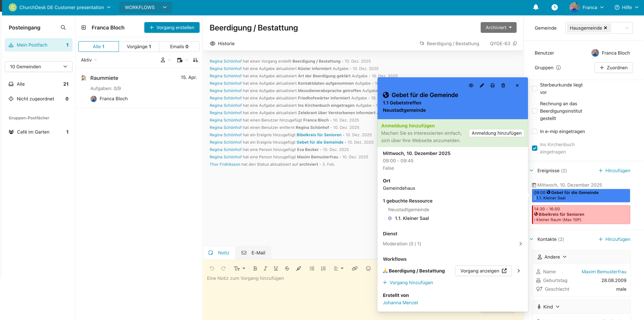Insert a numbered list
644x320 pixels.
[x=323, y=268]
